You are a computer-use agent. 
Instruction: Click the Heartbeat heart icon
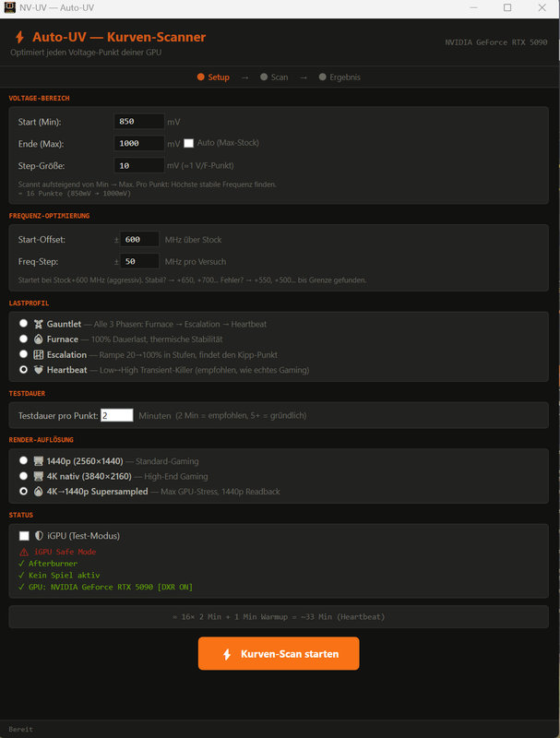(x=38, y=370)
